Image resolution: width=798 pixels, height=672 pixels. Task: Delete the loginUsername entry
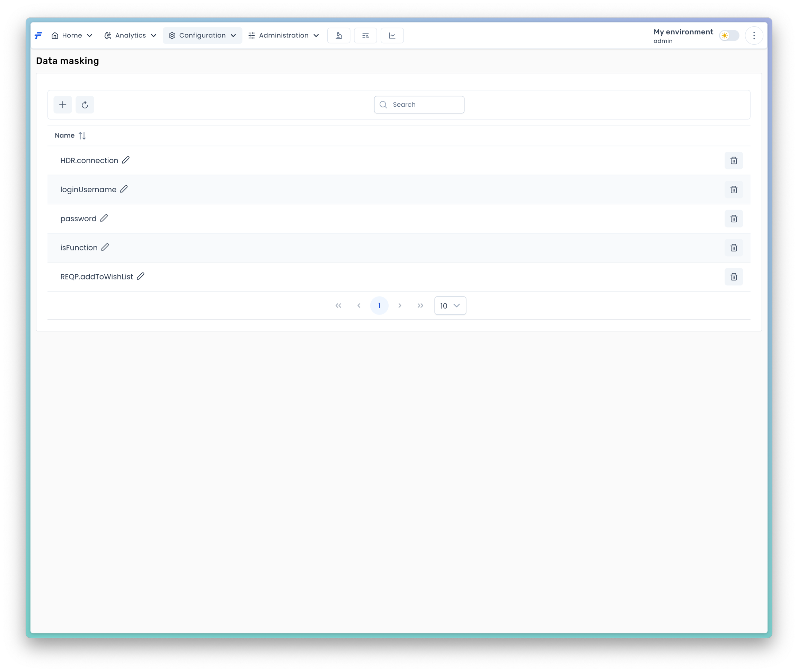pyautogui.click(x=733, y=190)
